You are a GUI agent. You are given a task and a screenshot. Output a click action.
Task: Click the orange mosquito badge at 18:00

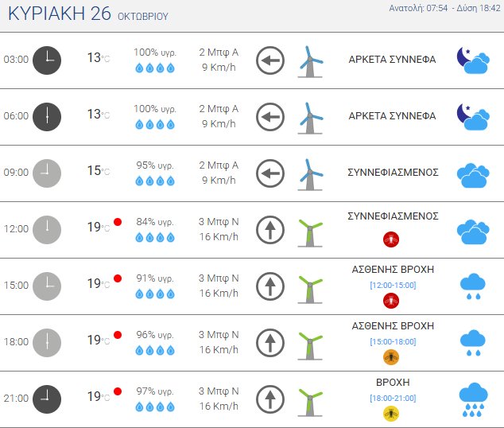click(391, 356)
